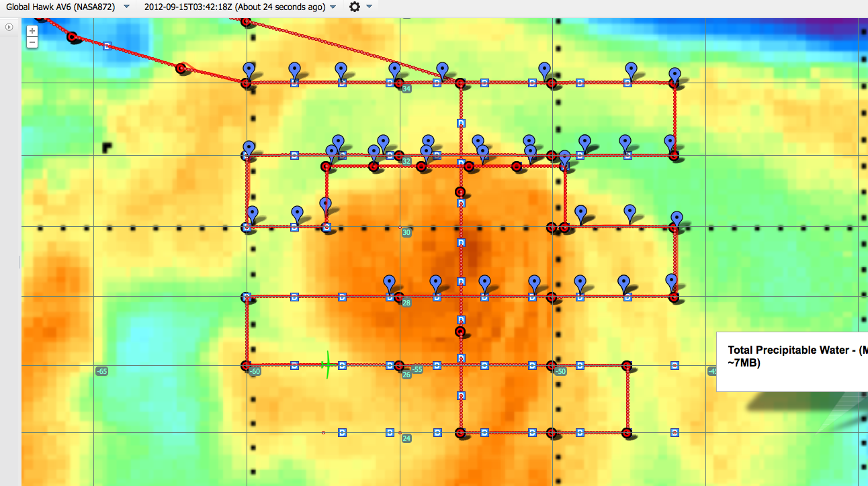
Task: Zoom out with the minus map button
Action: coord(32,42)
